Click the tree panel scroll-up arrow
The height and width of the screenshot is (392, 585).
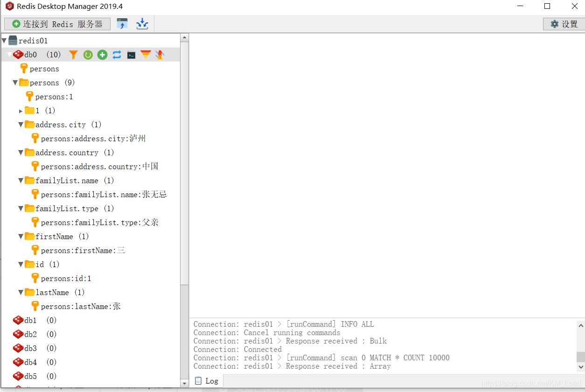click(184, 38)
